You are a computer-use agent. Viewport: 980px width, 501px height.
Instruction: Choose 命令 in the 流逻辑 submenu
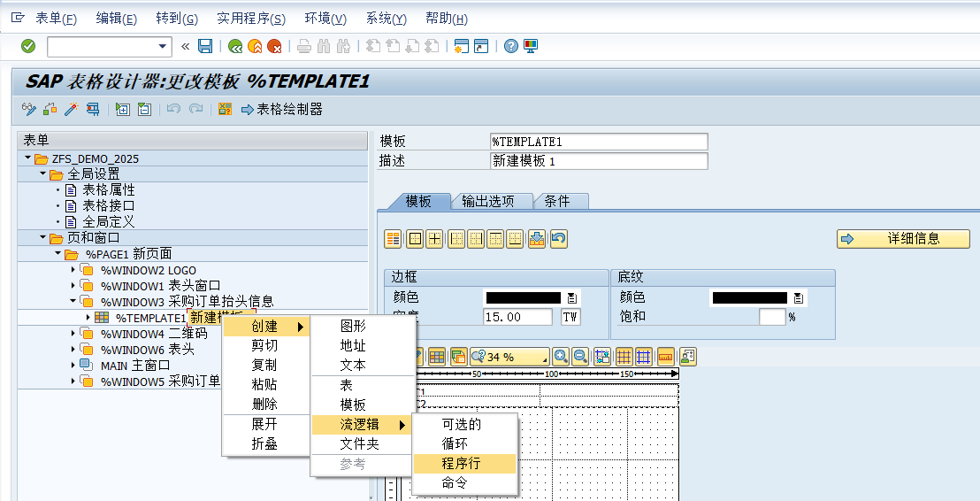pyautogui.click(x=464, y=483)
